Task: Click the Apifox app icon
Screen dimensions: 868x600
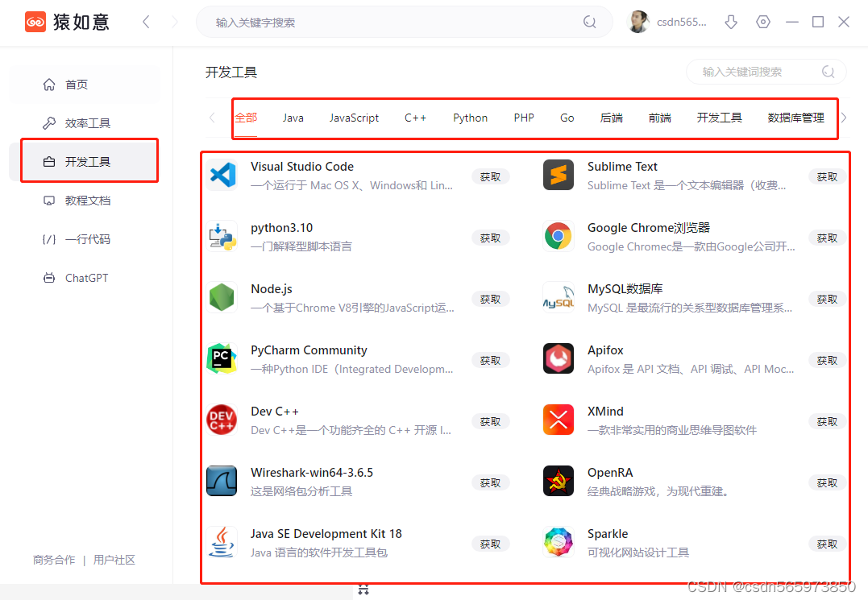Action: [x=558, y=358]
